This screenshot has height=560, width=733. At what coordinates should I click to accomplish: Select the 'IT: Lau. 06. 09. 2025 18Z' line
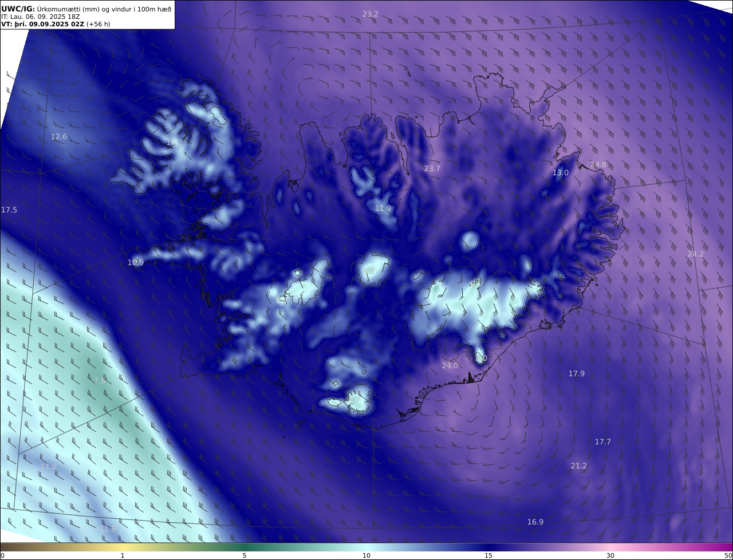(x=40, y=17)
